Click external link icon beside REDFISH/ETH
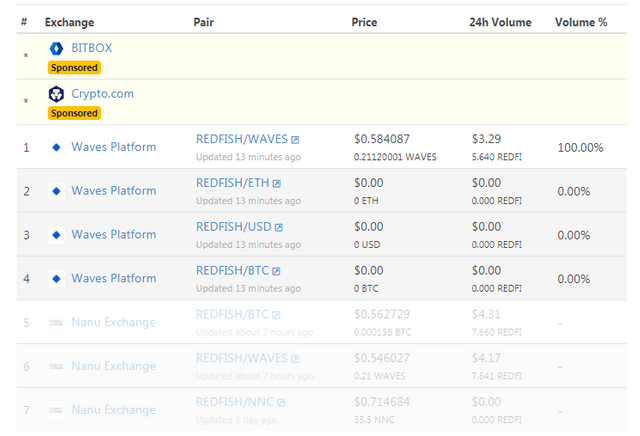Viewport: 640px width, 436px height. (277, 184)
